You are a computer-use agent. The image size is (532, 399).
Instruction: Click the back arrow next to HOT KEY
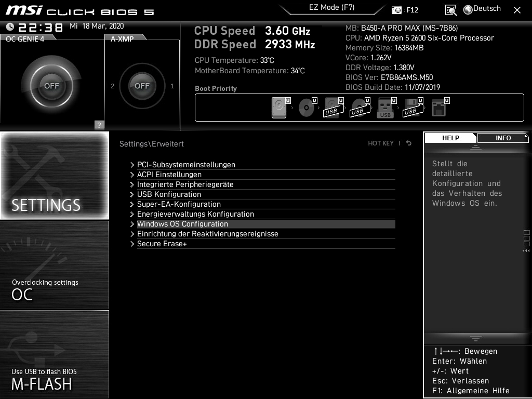409,143
